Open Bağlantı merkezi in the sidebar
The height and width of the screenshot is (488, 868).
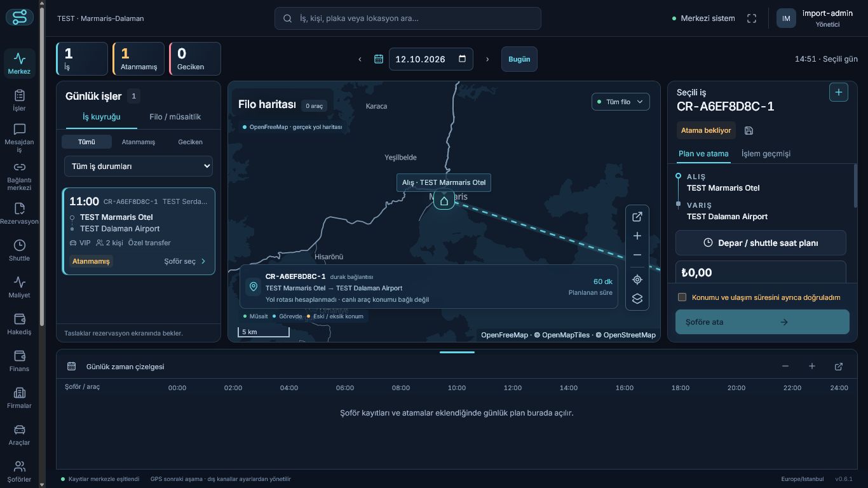pyautogui.click(x=20, y=176)
